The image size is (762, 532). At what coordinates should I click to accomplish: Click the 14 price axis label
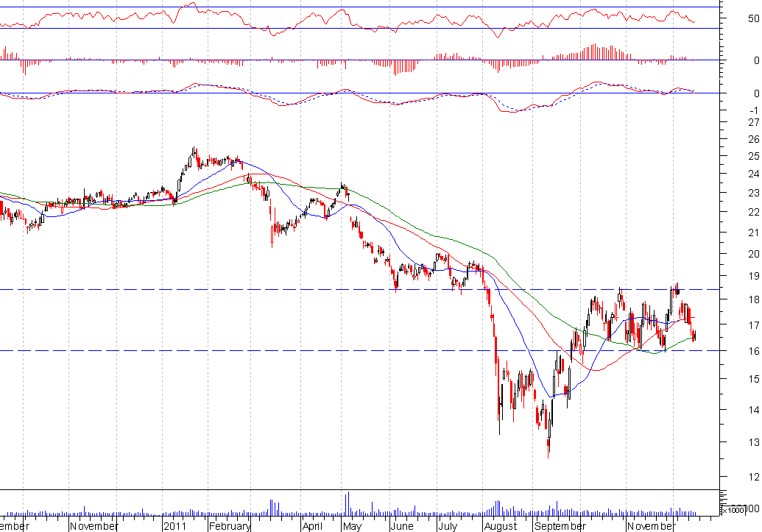[x=753, y=410]
